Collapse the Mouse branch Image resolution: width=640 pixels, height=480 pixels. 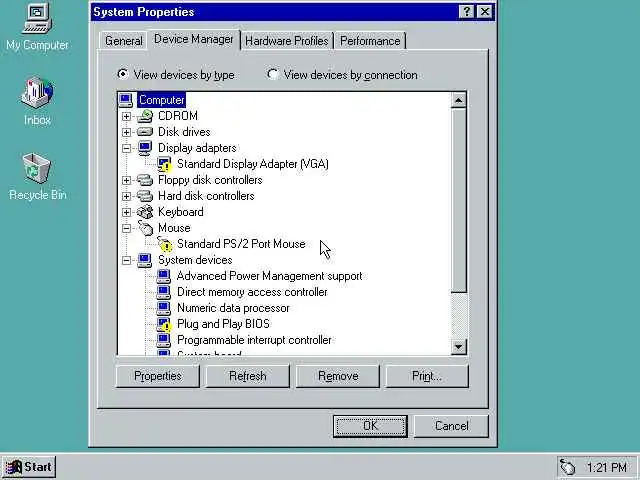(x=127, y=228)
